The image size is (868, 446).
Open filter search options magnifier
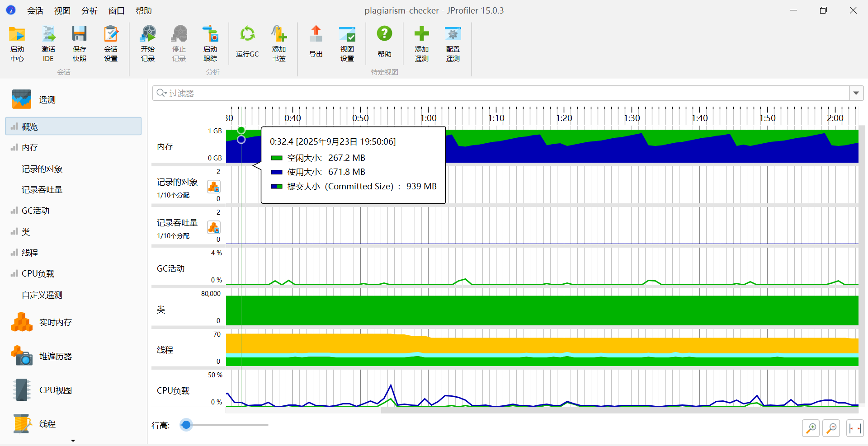click(x=161, y=93)
